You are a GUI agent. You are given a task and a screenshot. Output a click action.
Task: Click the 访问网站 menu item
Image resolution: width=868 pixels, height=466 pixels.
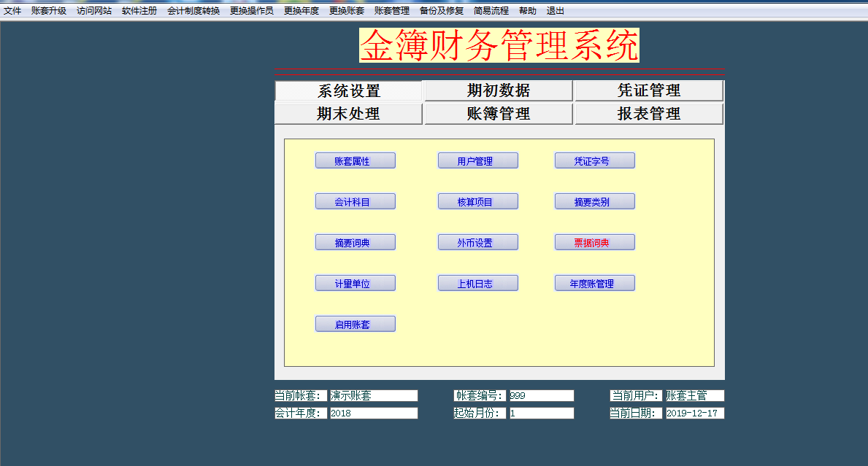click(94, 10)
